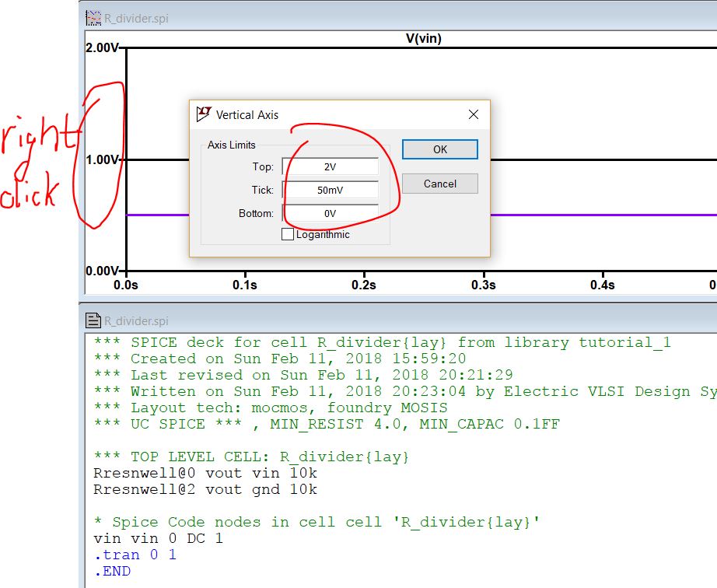Click the V(vin) trace label
The image size is (717, 588).
[423, 39]
